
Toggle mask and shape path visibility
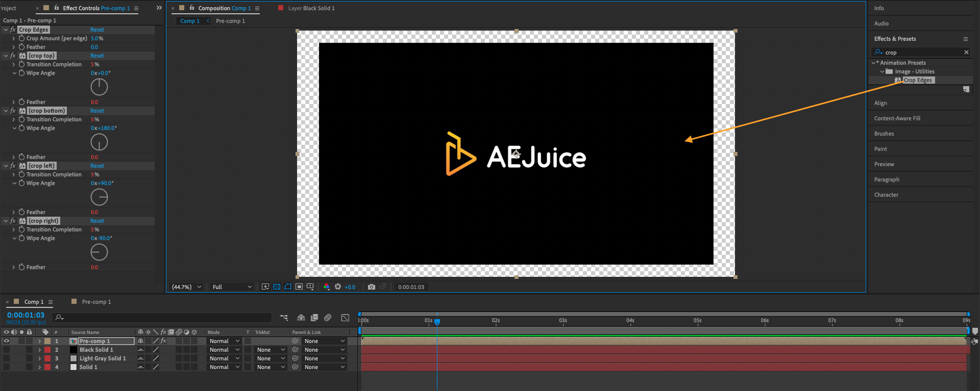click(x=288, y=287)
